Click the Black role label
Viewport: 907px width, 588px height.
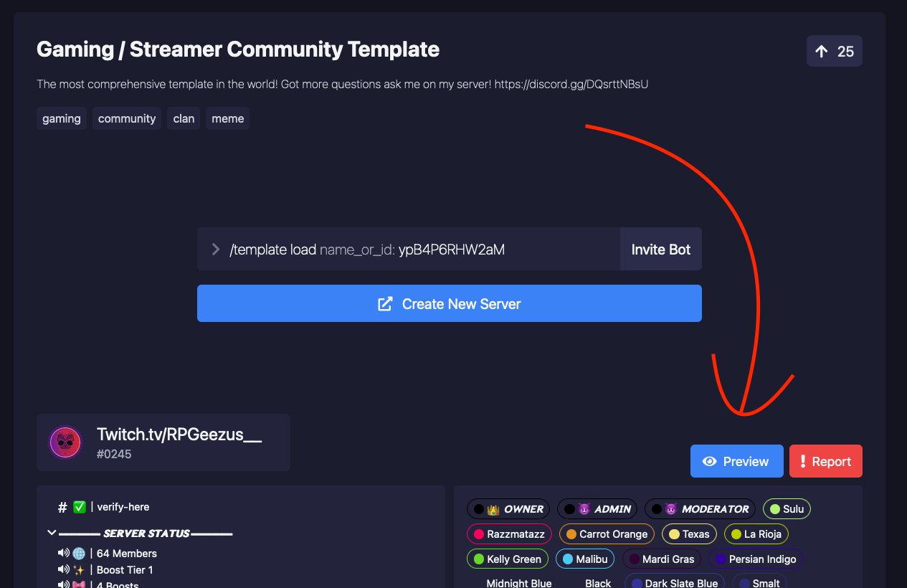pyautogui.click(x=598, y=583)
